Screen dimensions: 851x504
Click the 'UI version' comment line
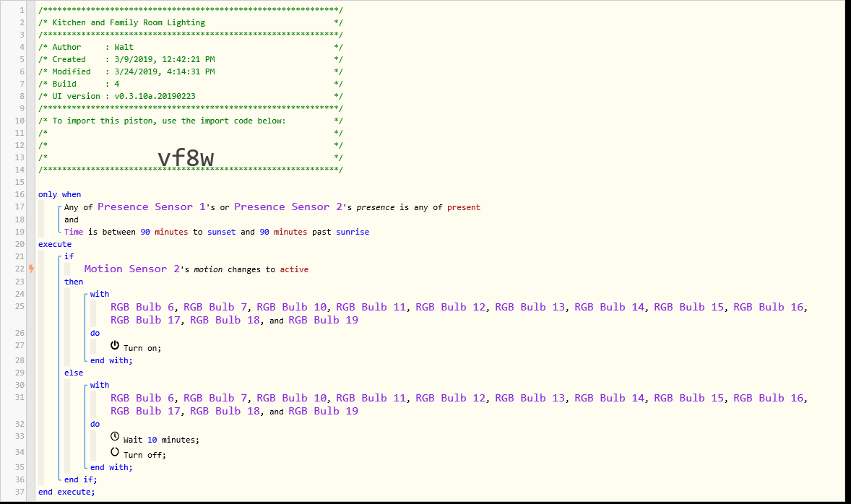191,96
